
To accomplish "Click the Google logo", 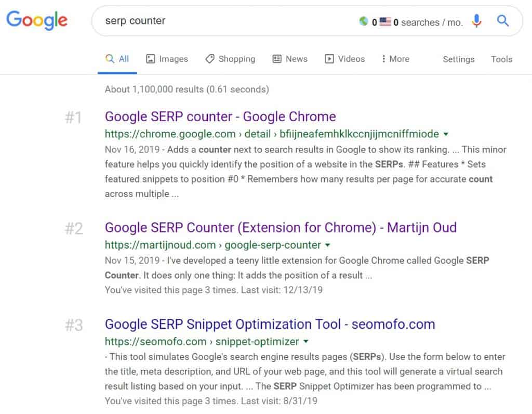I will point(37,21).
